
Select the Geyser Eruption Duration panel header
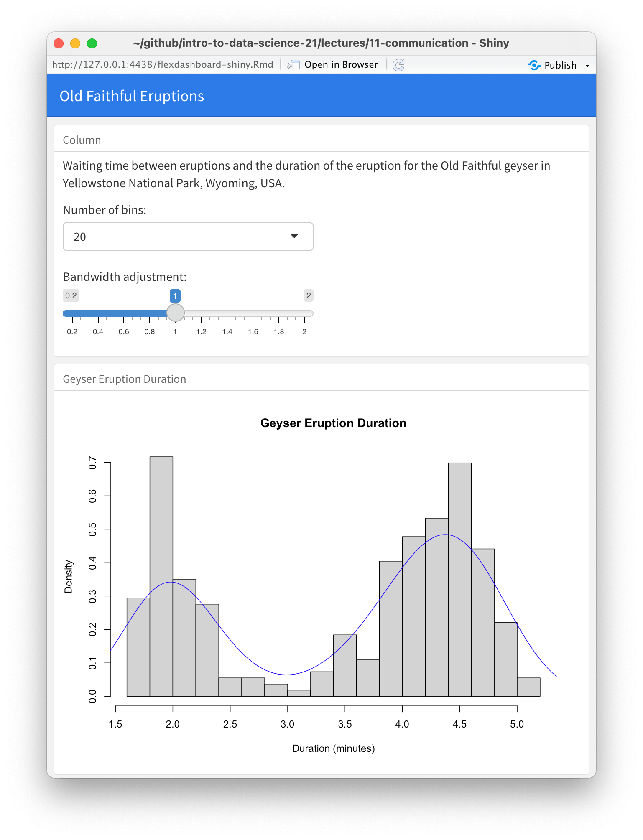click(124, 379)
